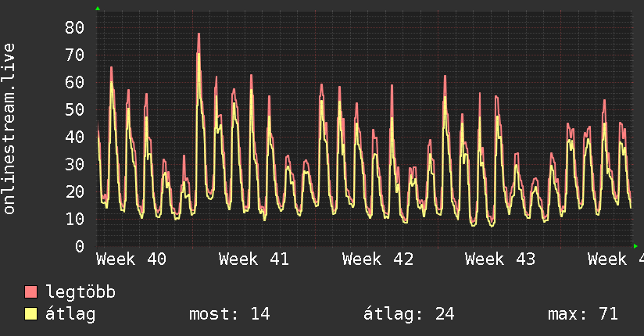644x336 pixels.
Task: Click the Week 43 axis label
Action: click(x=500, y=259)
